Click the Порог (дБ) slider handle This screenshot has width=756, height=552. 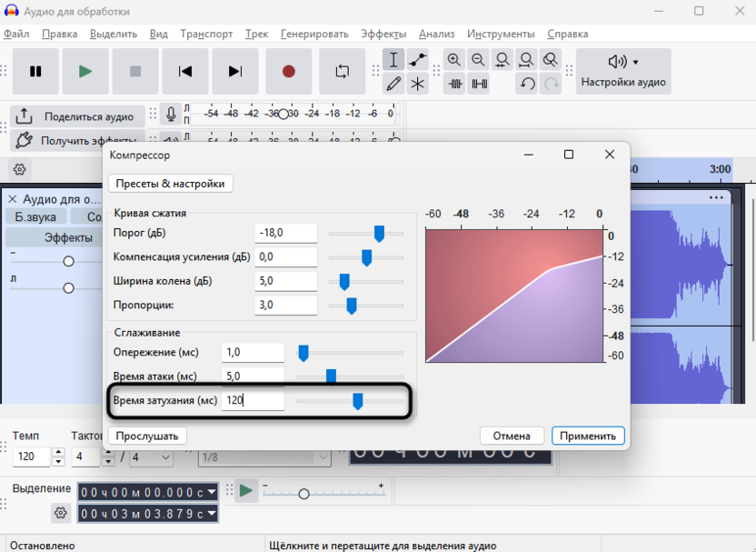[x=379, y=234]
